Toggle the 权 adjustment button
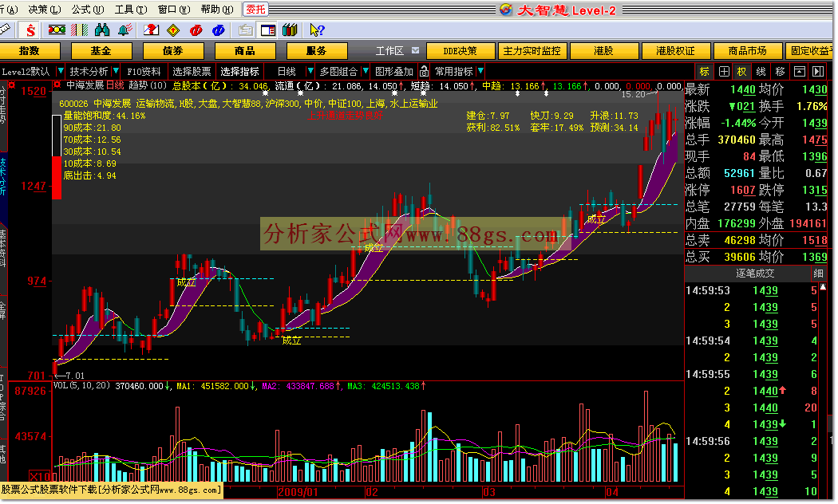The width and height of the screenshot is (838, 504). 741,72
